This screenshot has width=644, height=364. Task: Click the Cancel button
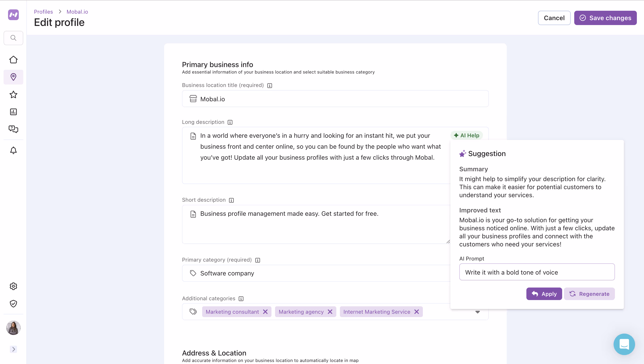tap(554, 18)
